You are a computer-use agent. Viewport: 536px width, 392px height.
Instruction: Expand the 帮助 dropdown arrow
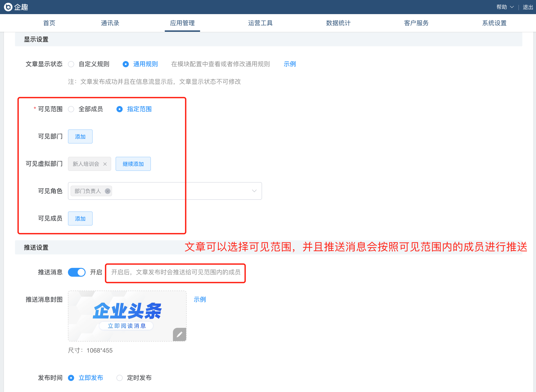512,7
